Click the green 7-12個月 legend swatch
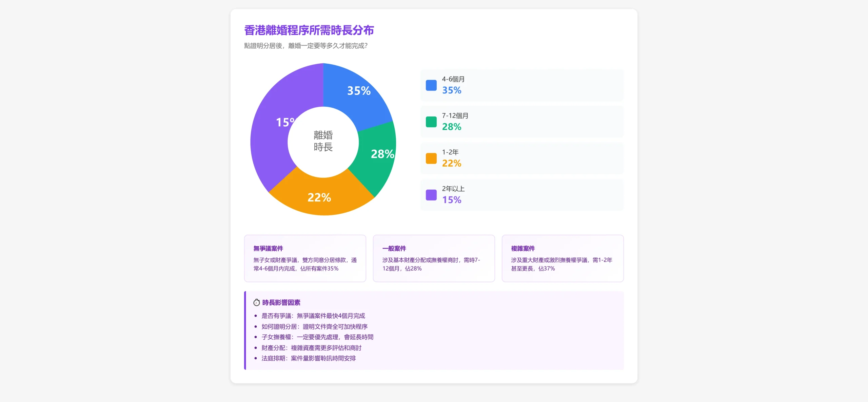This screenshot has height=402, width=868. tap(431, 122)
